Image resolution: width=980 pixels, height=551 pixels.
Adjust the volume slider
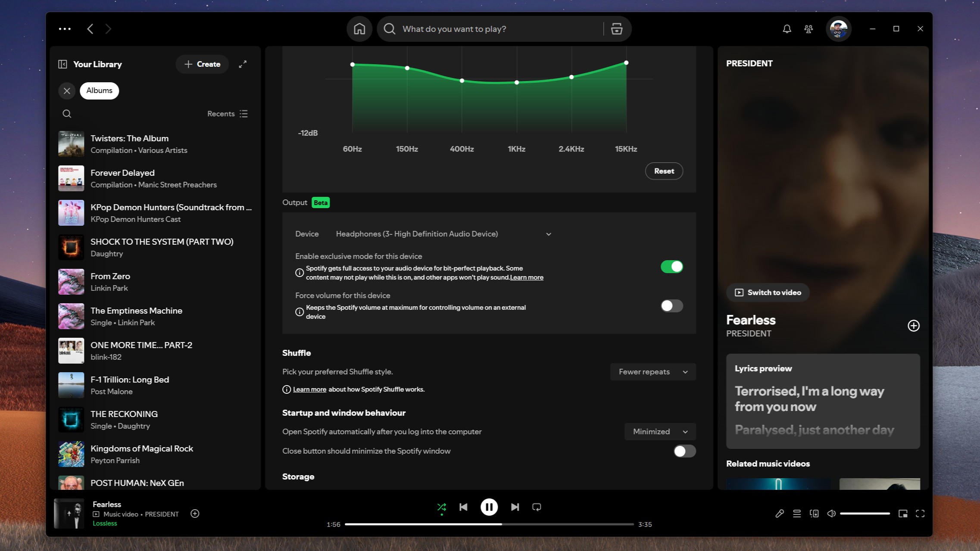pyautogui.click(x=865, y=514)
